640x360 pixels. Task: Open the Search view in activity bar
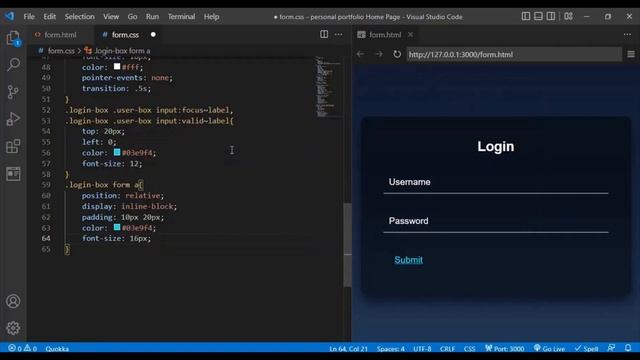coord(13,64)
